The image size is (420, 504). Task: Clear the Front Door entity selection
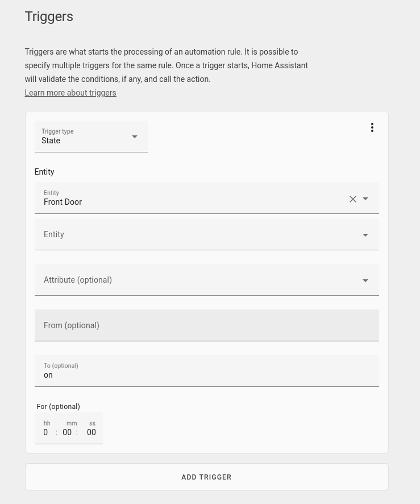[352, 199]
